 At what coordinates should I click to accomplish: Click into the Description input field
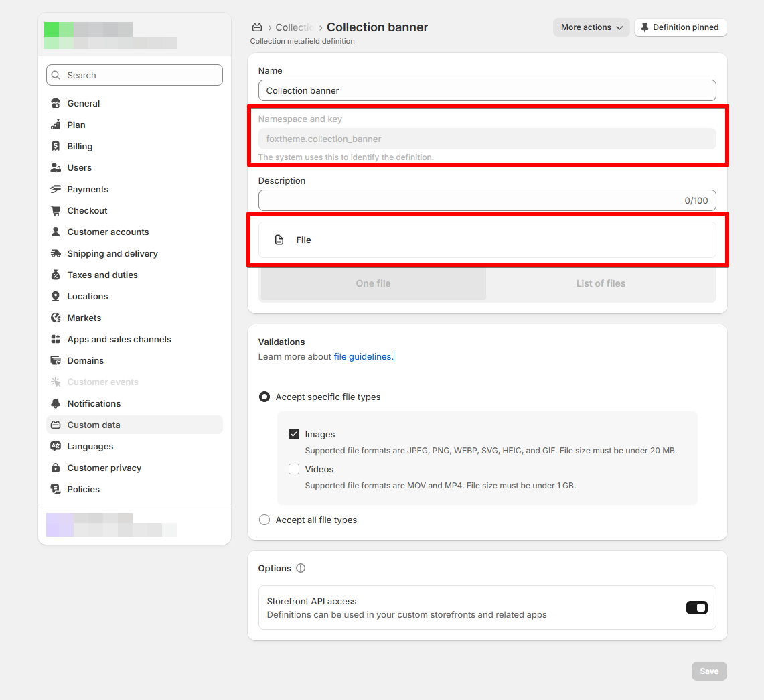click(x=469, y=200)
